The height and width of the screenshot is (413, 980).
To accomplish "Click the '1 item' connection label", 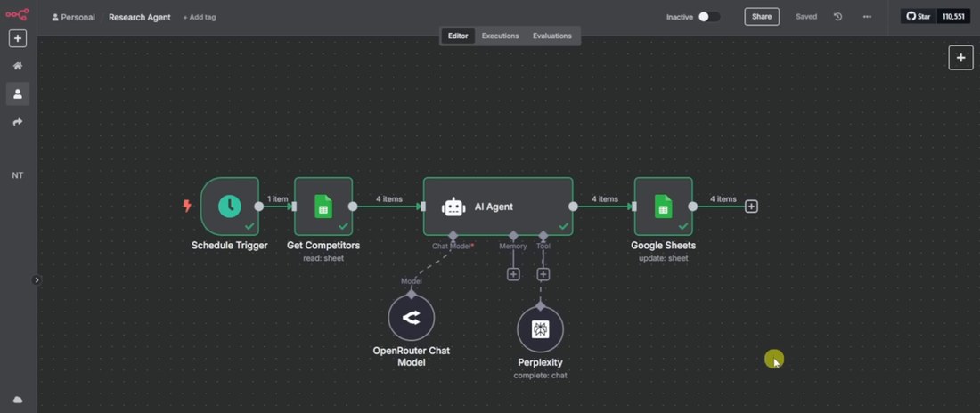I will point(278,199).
